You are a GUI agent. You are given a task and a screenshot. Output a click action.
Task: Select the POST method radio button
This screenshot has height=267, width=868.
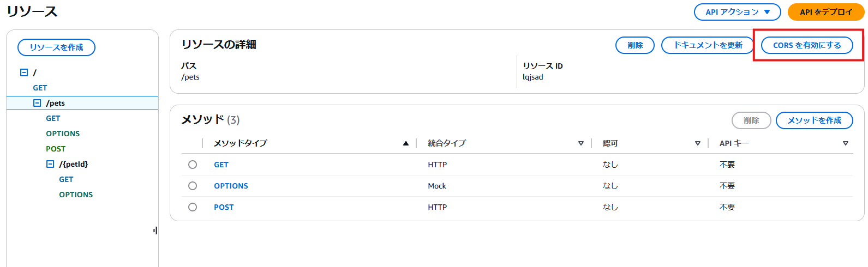point(193,207)
